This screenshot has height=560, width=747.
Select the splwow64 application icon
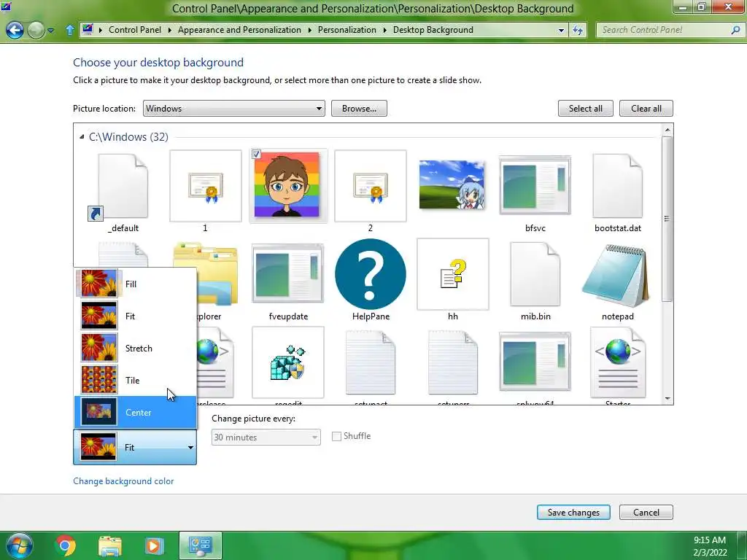(535, 362)
